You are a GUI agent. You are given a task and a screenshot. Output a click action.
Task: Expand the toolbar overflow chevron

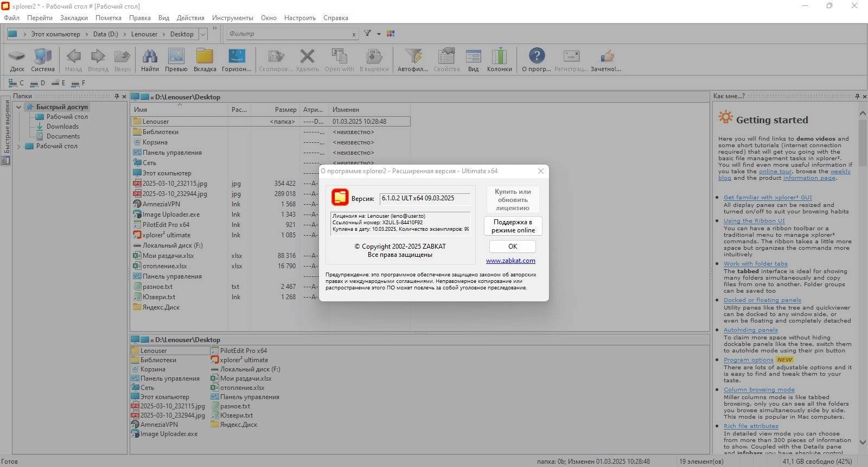[215, 28]
